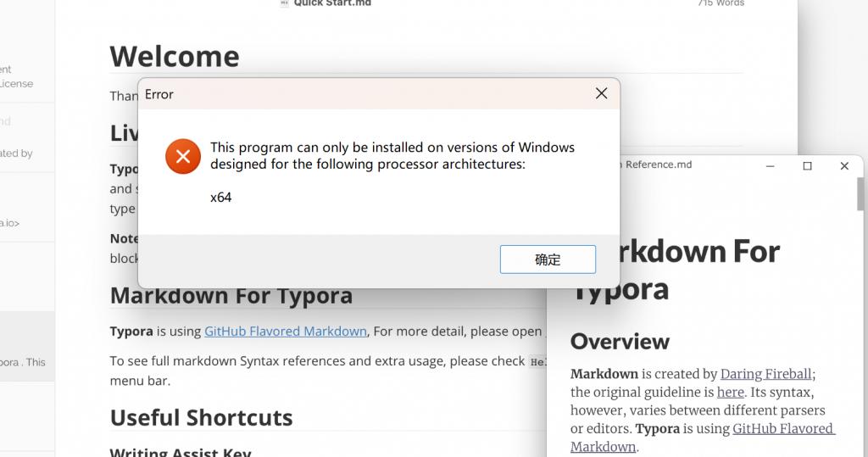Click the Writing Assist Key heading
Screen dimensions: 868x457
pos(181,452)
